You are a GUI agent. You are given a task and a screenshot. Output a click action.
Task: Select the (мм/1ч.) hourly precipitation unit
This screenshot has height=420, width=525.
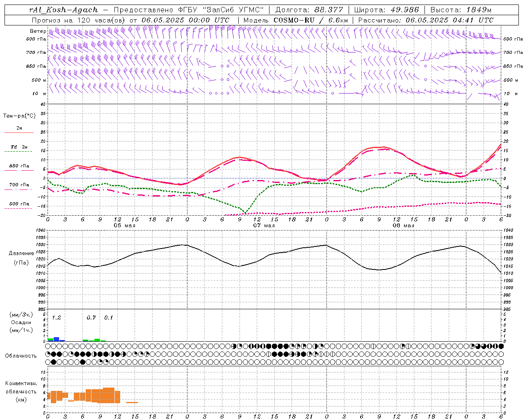click(21, 330)
